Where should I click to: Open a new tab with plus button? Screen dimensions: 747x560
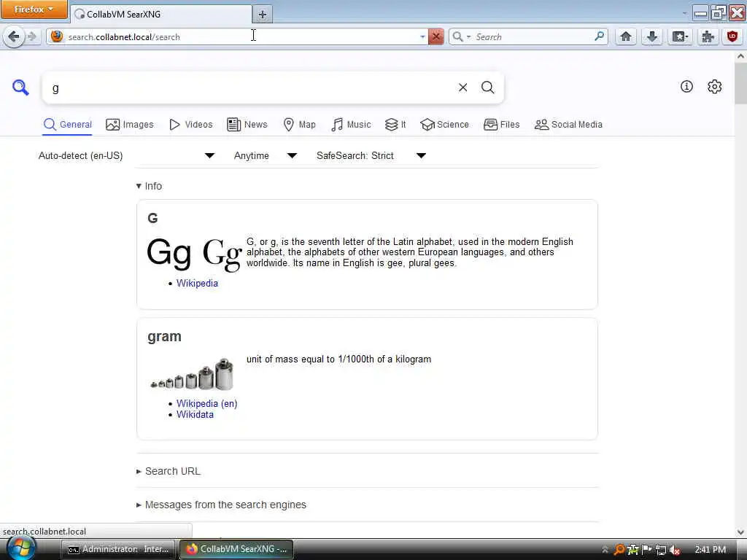coord(263,15)
